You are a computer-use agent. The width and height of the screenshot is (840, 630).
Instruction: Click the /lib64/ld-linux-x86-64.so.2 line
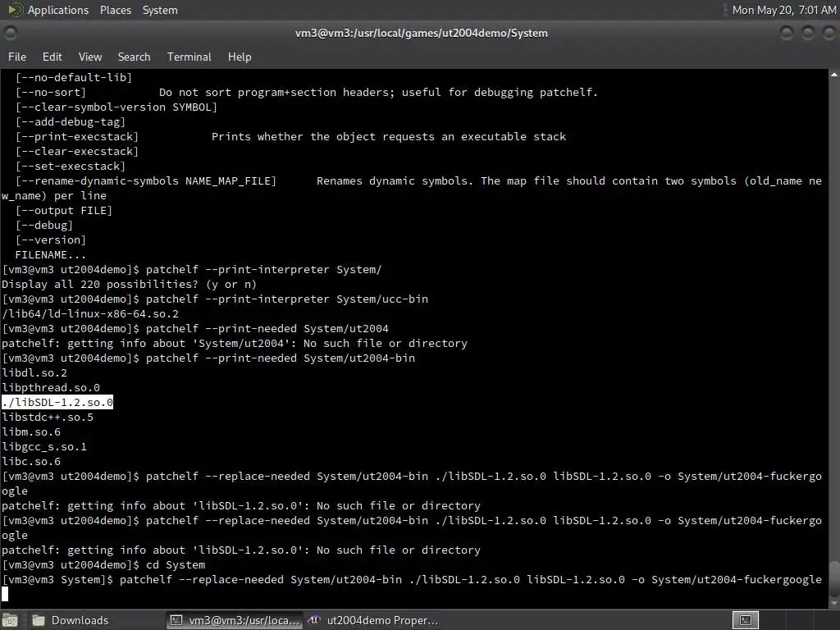pos(90,314)
